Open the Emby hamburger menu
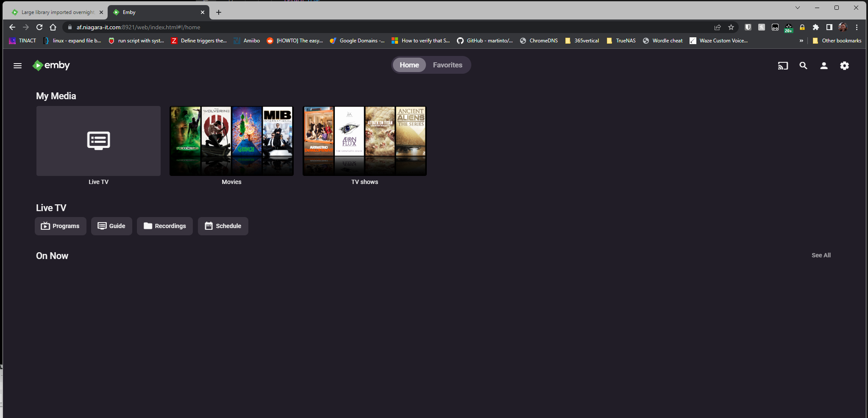868x418 pixels. pos(17,66)
